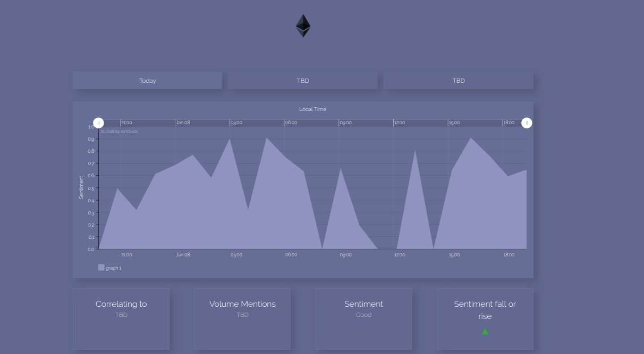Click the Ethereum logo at the top
Image resolution: width=644 pixels, height=354 pixels.
[303, 26]
